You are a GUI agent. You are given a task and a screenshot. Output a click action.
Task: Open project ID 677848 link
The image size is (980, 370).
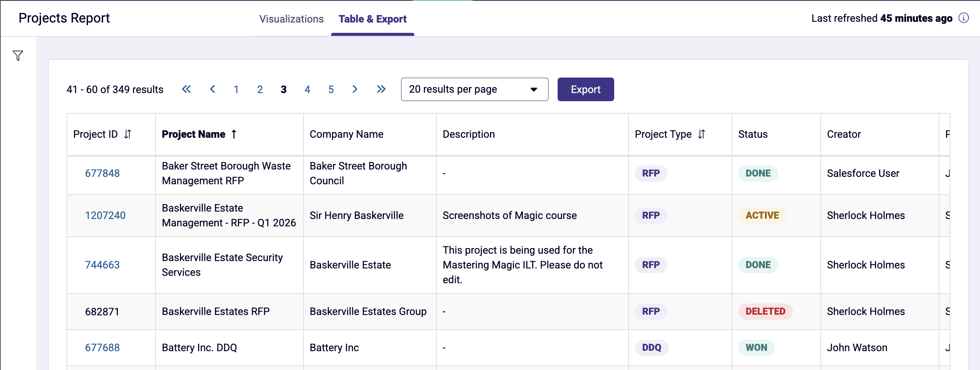[x=102, y=173]
